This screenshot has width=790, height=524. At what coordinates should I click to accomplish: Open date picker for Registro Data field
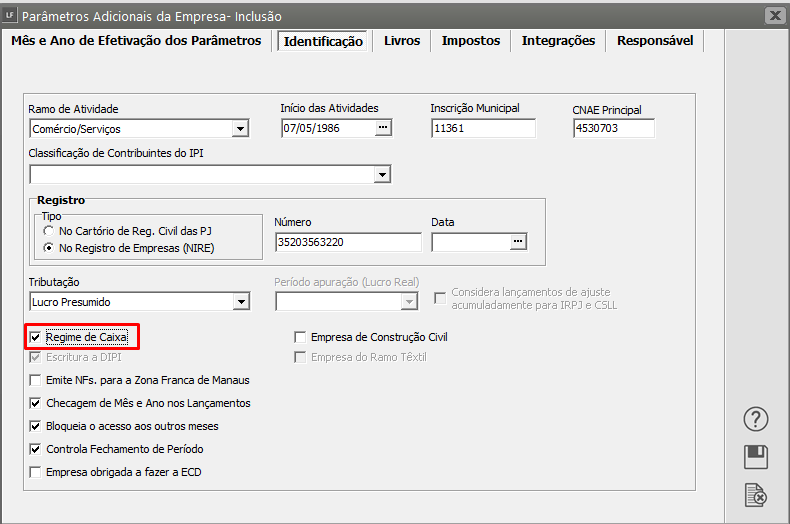coord(518,242)
